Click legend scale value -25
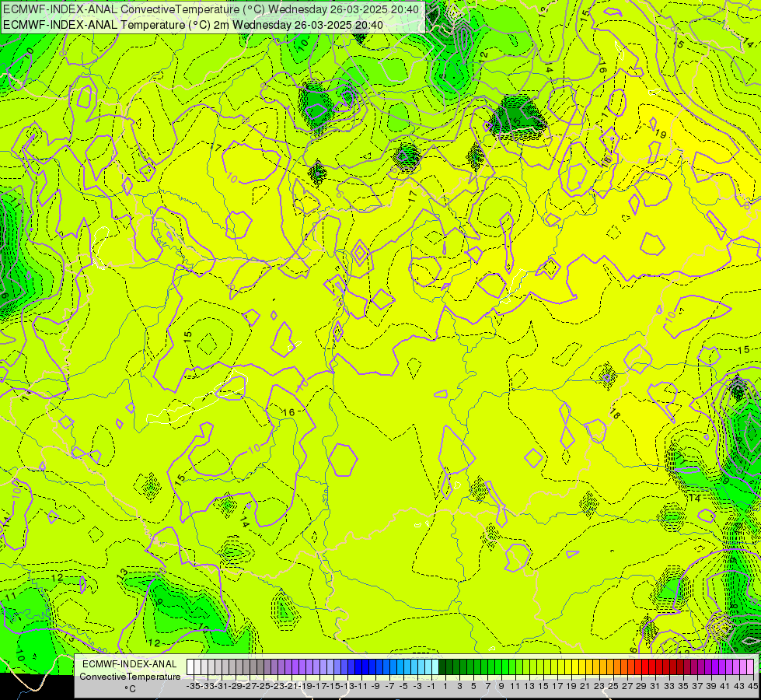 263,686
